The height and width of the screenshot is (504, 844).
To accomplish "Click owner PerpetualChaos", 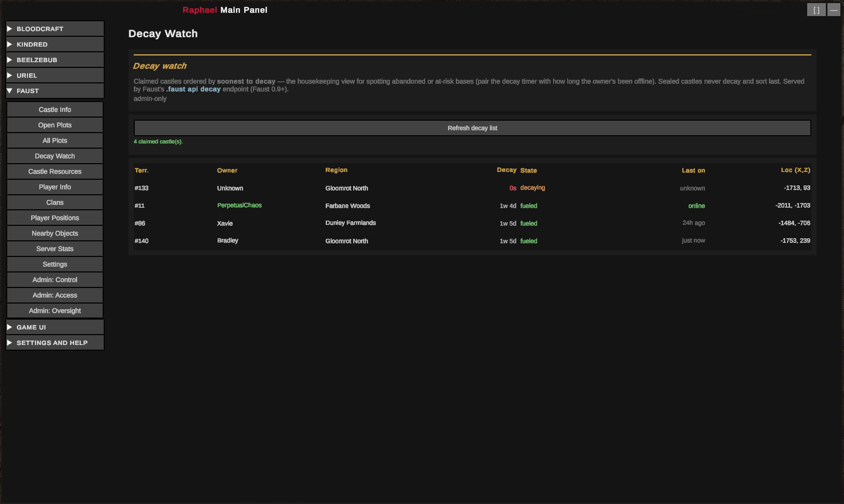I will pos(240,205).
